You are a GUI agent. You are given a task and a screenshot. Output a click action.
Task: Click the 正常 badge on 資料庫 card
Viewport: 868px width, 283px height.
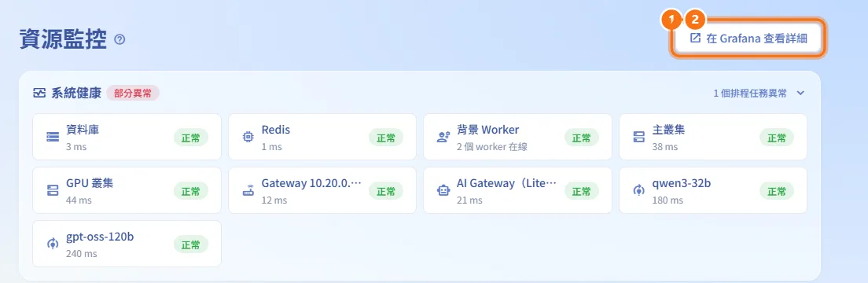coord(191,138)
